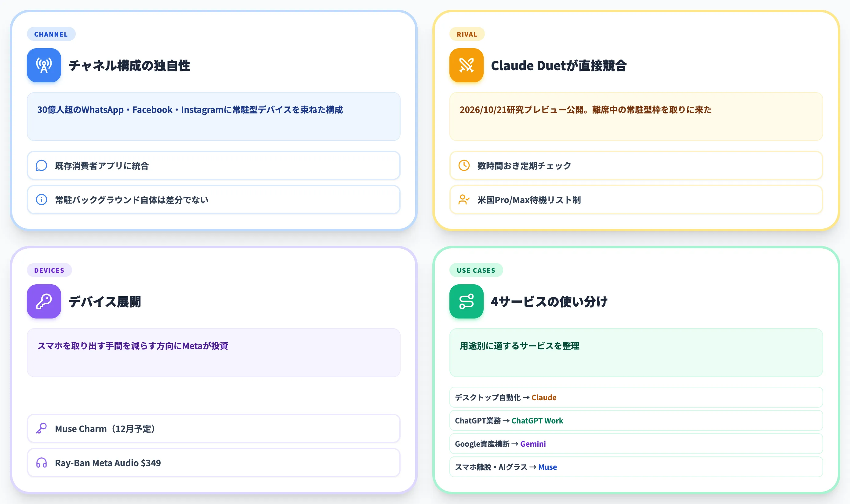Click the clock icon beside 数時間おき定期チェック
The height and width of the screenshot is (504, 850).
[464, 165]
